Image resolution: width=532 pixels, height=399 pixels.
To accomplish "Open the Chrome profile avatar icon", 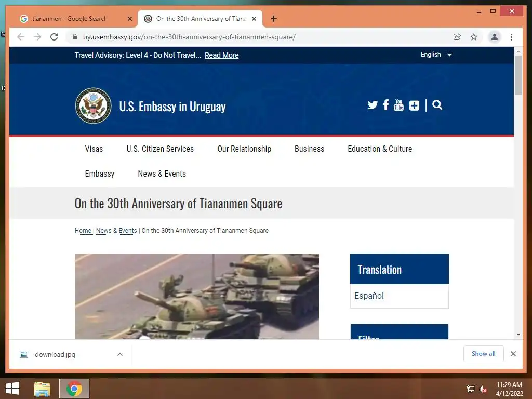I will [x=495, y=37].
